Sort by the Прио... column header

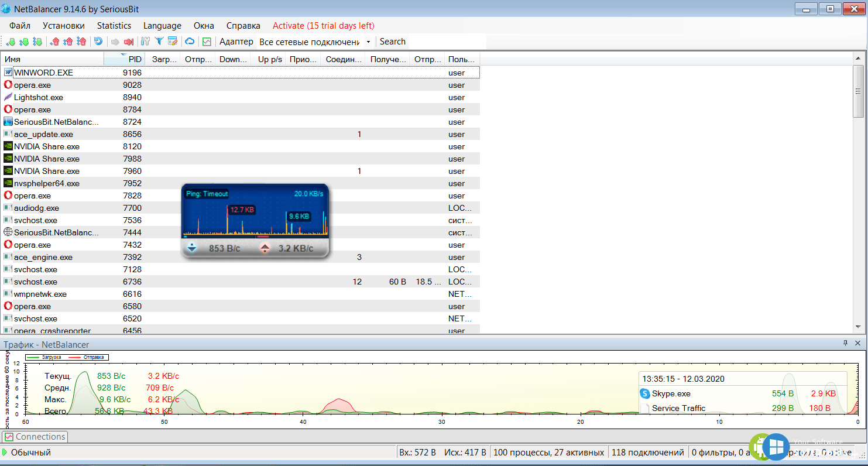click(303, 59)
